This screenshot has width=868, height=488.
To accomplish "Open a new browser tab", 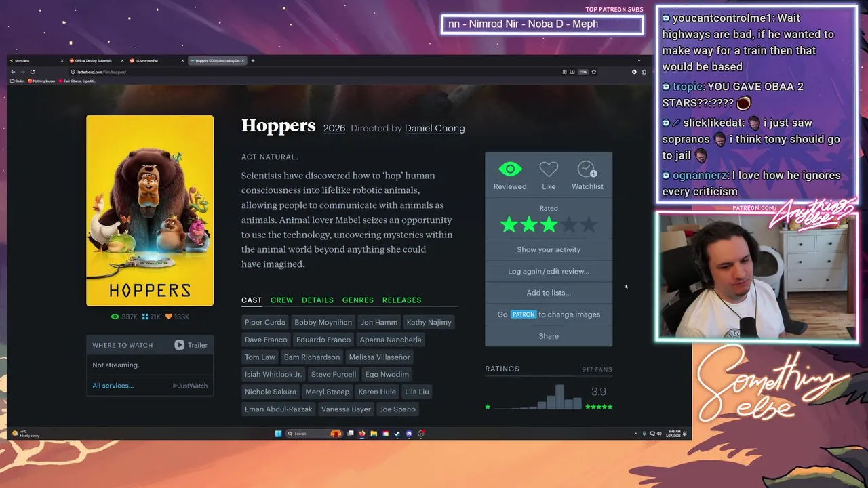I will [253, 61].
